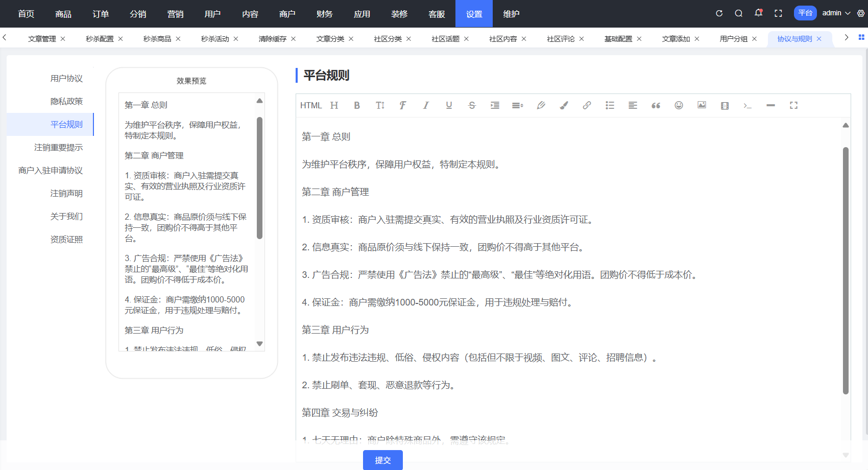The height and width of the screenshot is (470, 868).
Task: Open the settings gear in header
Action: coord(861,13)
